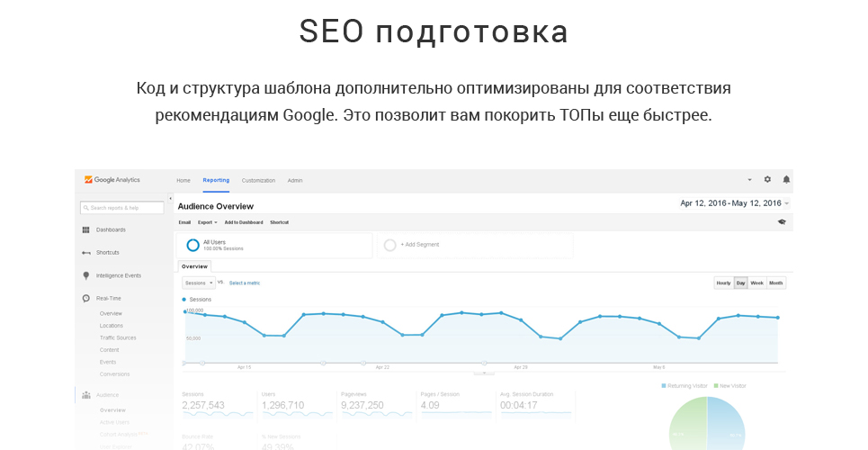Click the Intelligence Events lightbulb icon
Image resolution: width=868 pixels, height=450 pixels.
pyautogui.click(x=85, y=275)
